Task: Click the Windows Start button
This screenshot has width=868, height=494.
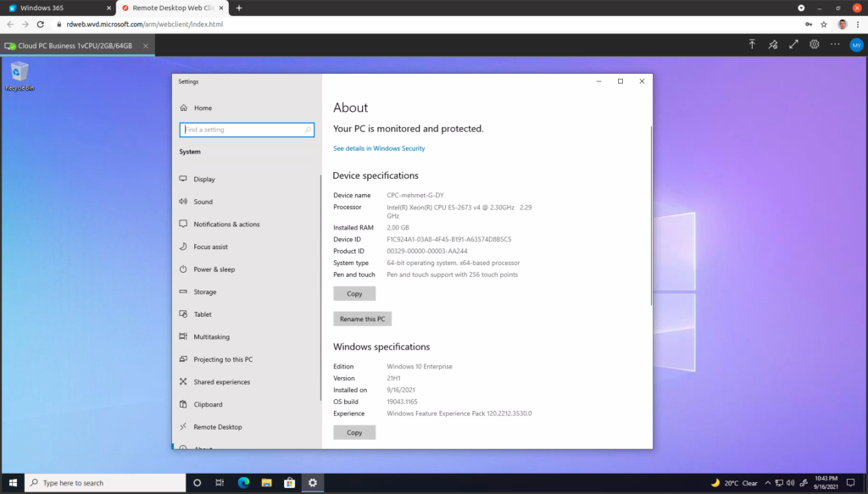Action: point(13,483)
